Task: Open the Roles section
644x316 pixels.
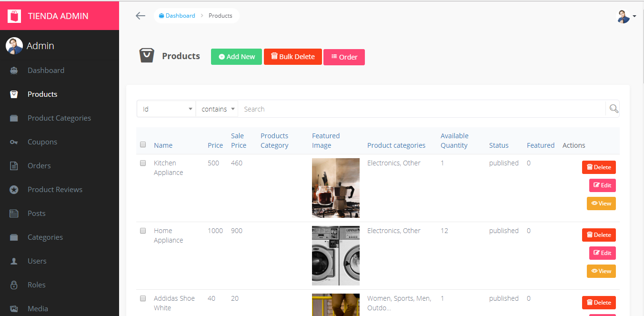Action: click(37, 285)
